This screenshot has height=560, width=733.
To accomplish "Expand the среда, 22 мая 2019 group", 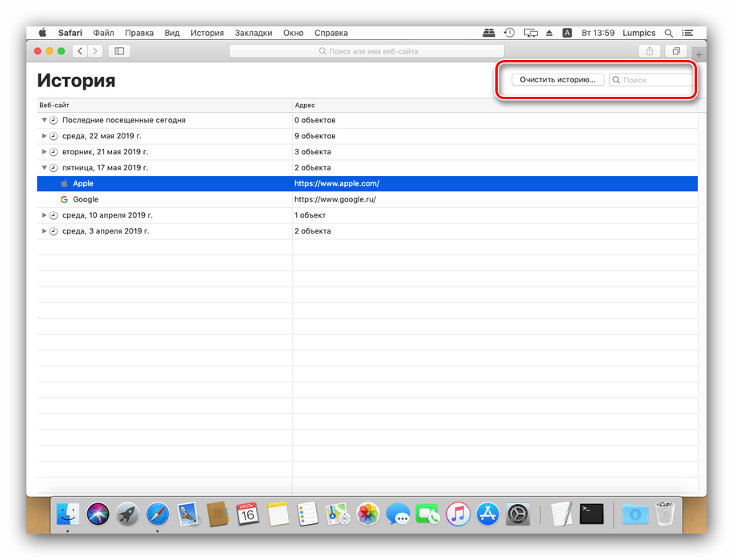I will [45, 136].
